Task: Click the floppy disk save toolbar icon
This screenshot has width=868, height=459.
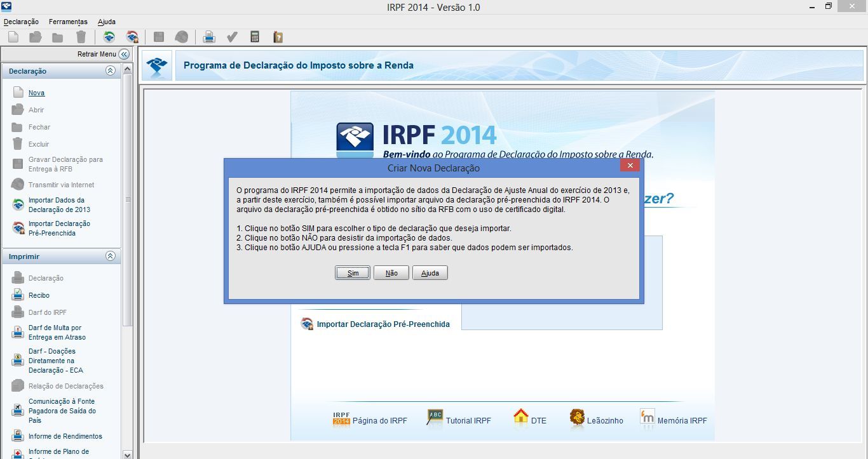Action: pyautogui.click(x=159, y=37)
